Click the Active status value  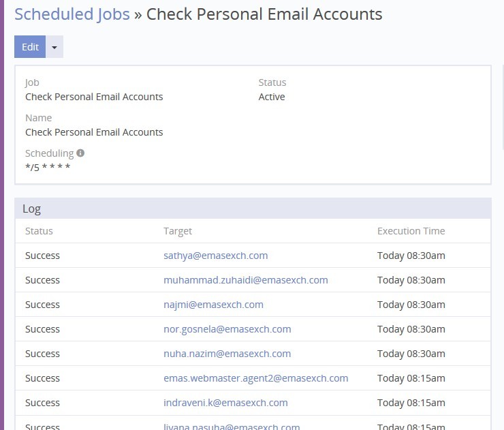point(272,97)
